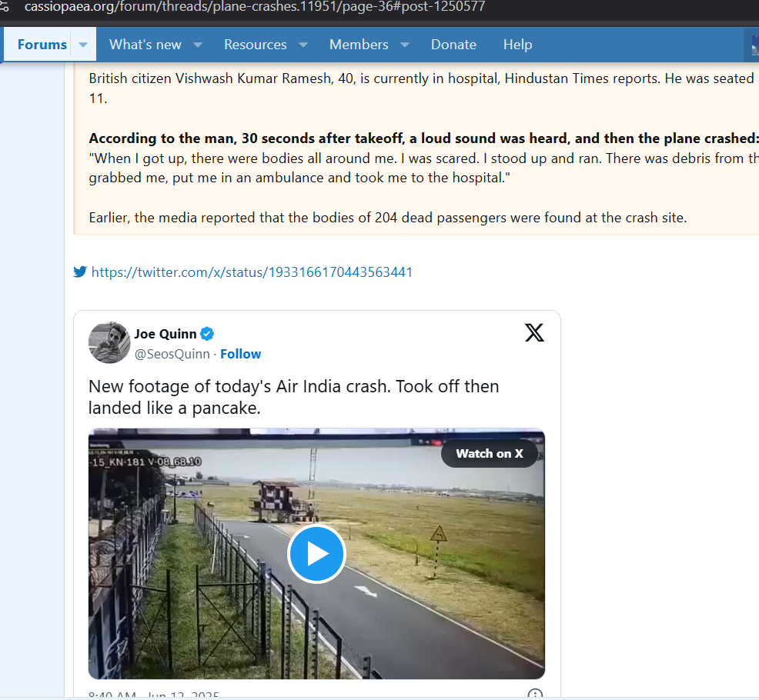759x700 pixels.
Task: Click the @SeosQuinn handle
Action: point(172,354)
